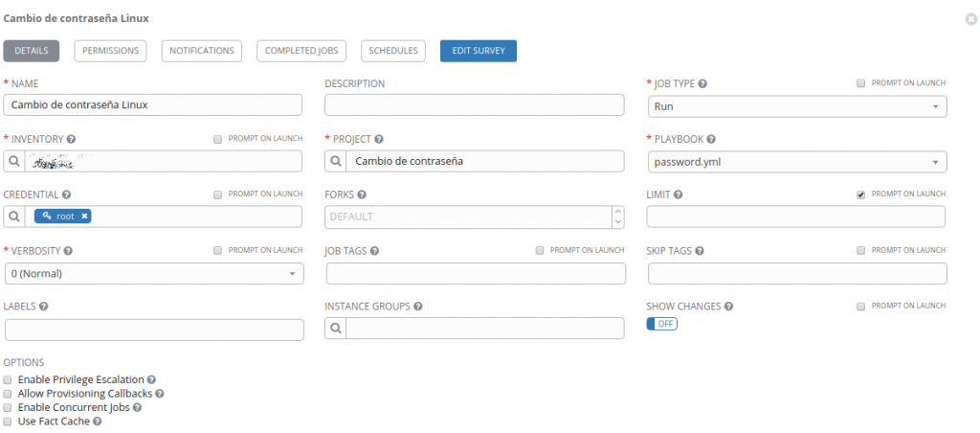Show help tooltip for Show Changes

point(728,307)
